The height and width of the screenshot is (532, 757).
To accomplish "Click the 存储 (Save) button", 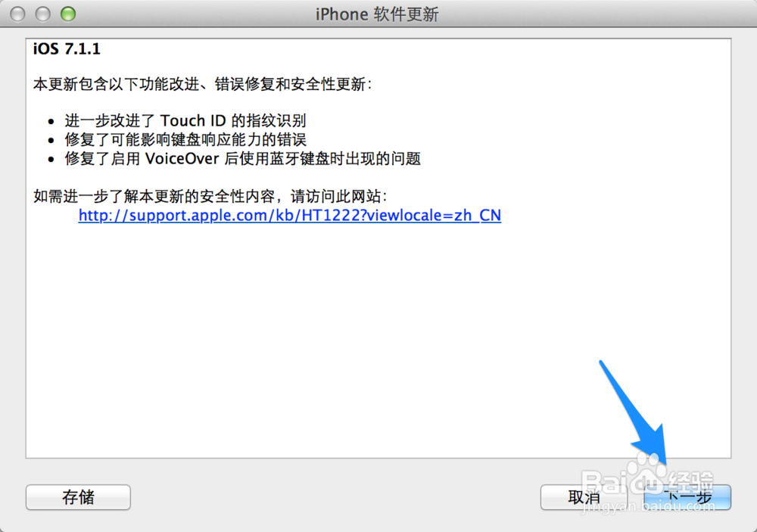I will (78, 497).
